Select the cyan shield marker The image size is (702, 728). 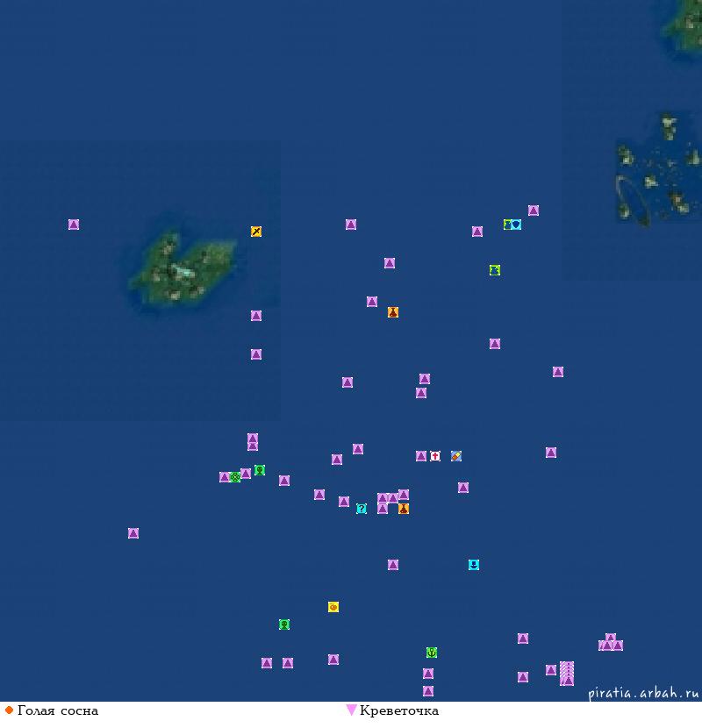(516, 225)
